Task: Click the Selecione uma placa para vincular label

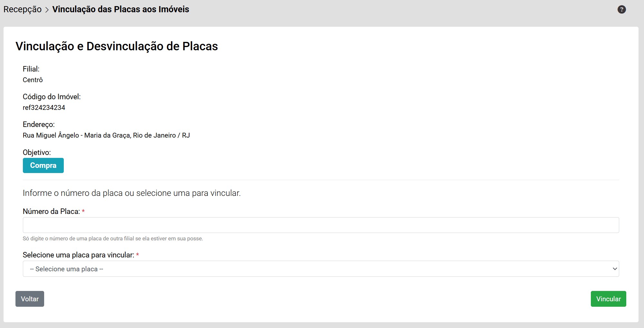Action: [x=78, y=255]
